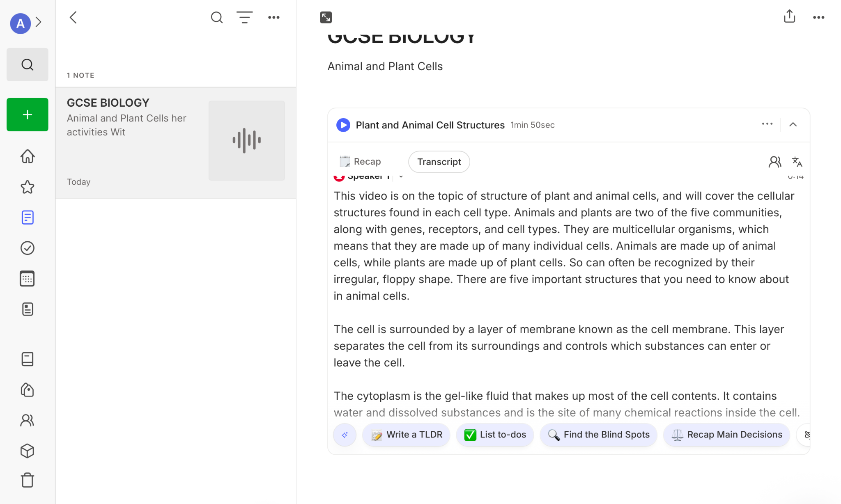
Task: Play Plant and Animal Cell Structures recording
Action: point(343,125)
